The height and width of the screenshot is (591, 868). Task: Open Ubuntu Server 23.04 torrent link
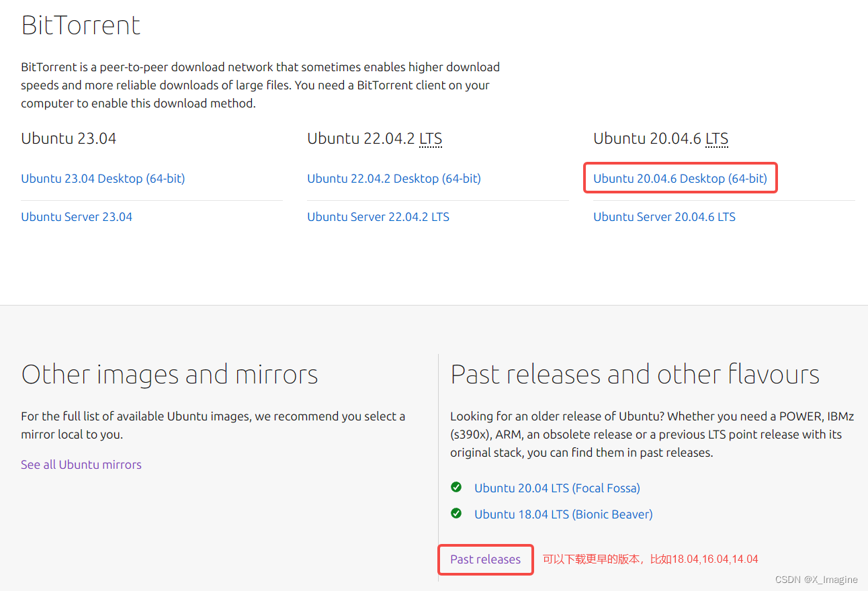point(77,217)
